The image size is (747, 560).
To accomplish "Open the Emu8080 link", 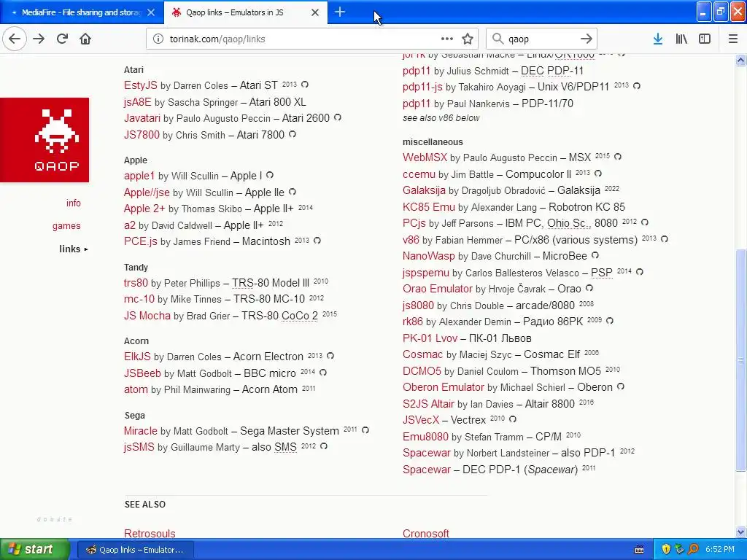I will 425,437.
